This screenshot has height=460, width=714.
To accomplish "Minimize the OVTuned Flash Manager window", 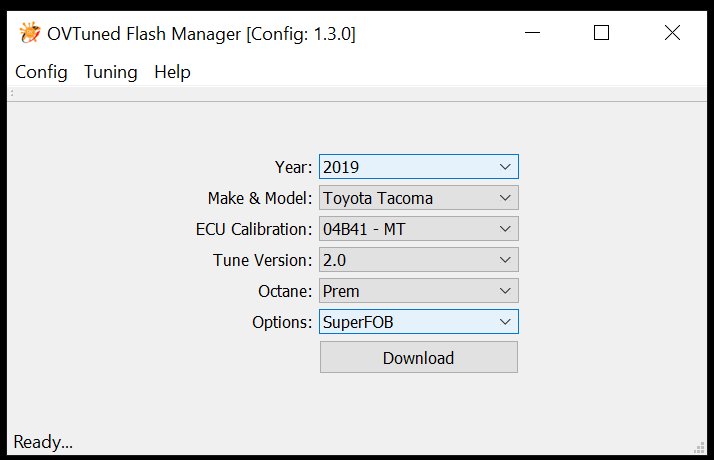I will click(x=532, y=33).
